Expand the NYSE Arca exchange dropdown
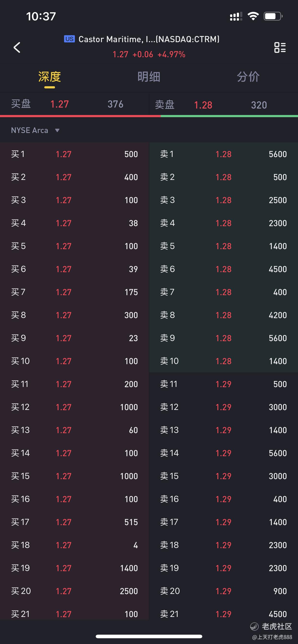The height and width of the screenshot is (644, 298). [x=35, y=130]
